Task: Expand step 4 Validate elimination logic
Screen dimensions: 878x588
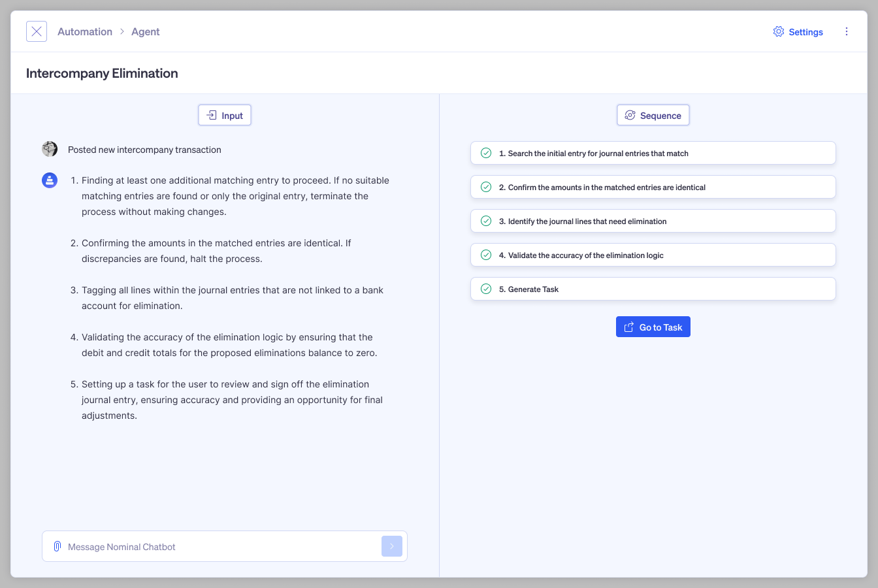Action: tap(653, 255)
